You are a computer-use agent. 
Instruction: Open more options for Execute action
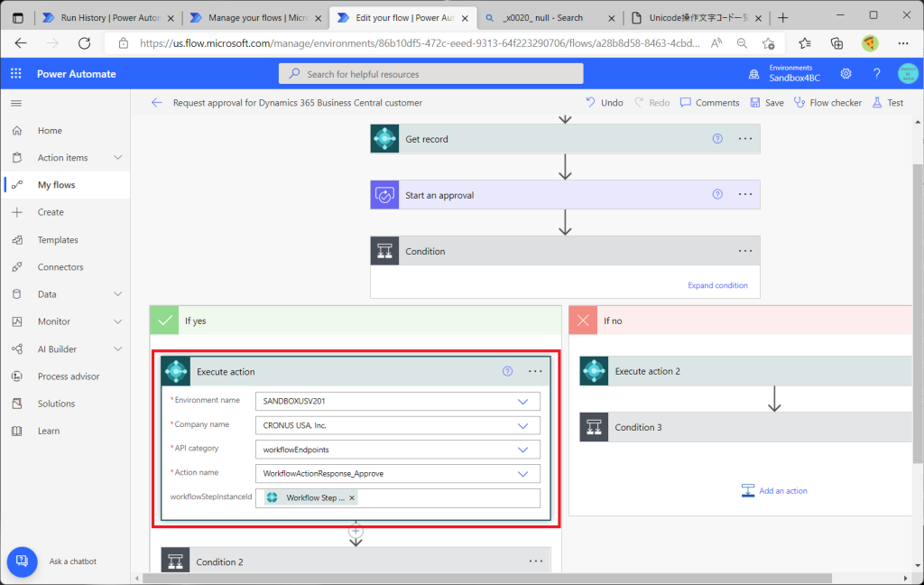point(535,371)
